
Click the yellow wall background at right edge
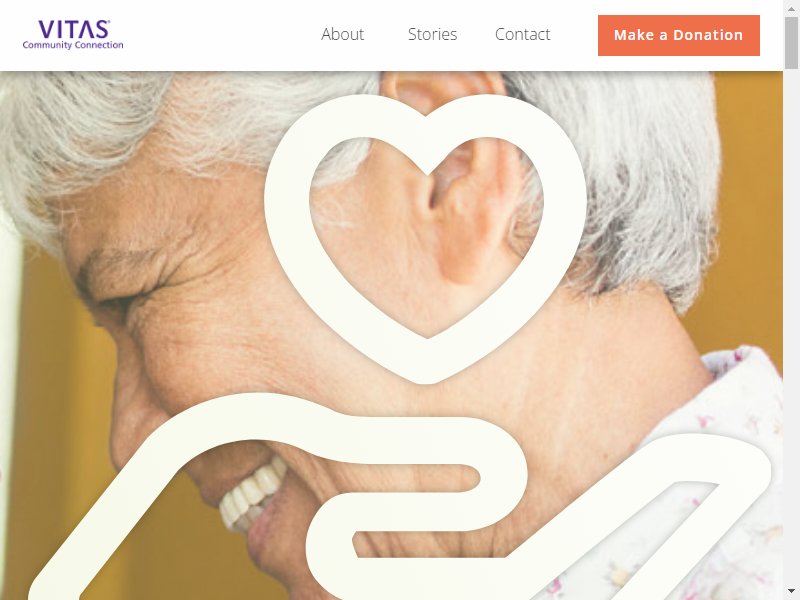[750, 204]
